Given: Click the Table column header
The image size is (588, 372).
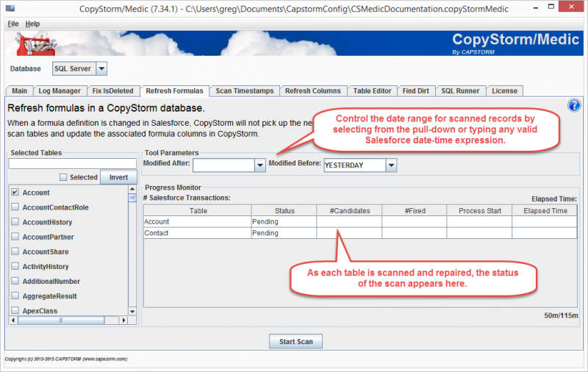Looking at the screenshot, I should [x=198, y=211].
